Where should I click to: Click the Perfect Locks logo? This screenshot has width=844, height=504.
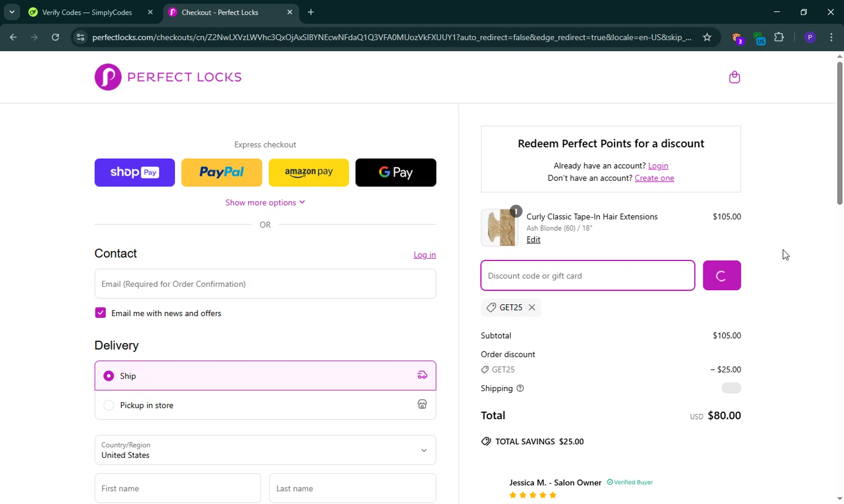tap(168, 77)
